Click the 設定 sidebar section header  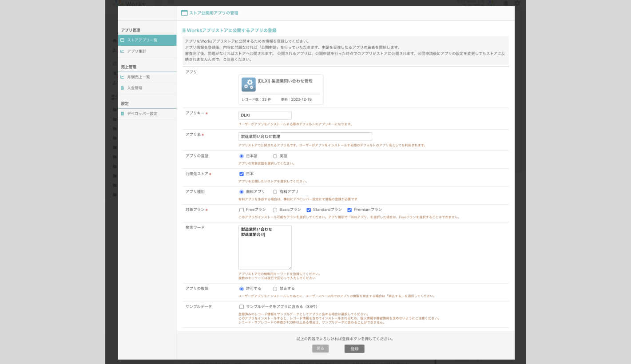pyautogui.click(x=125, y=103)
